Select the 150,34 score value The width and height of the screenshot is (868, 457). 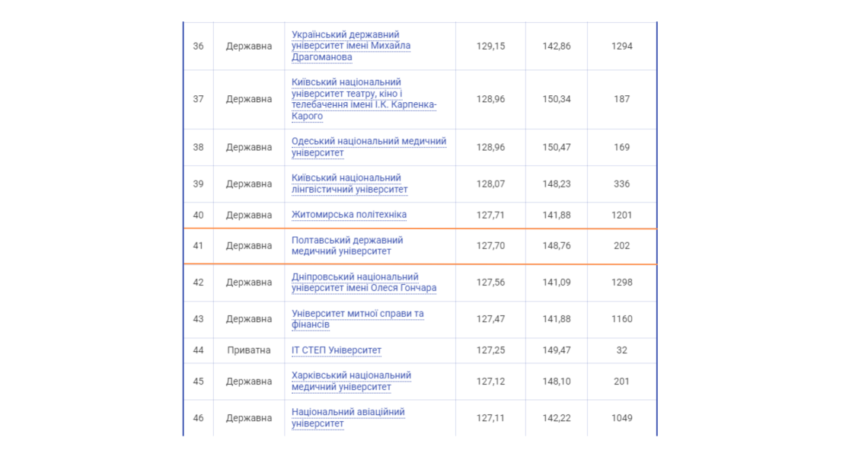tap(557, 99)
